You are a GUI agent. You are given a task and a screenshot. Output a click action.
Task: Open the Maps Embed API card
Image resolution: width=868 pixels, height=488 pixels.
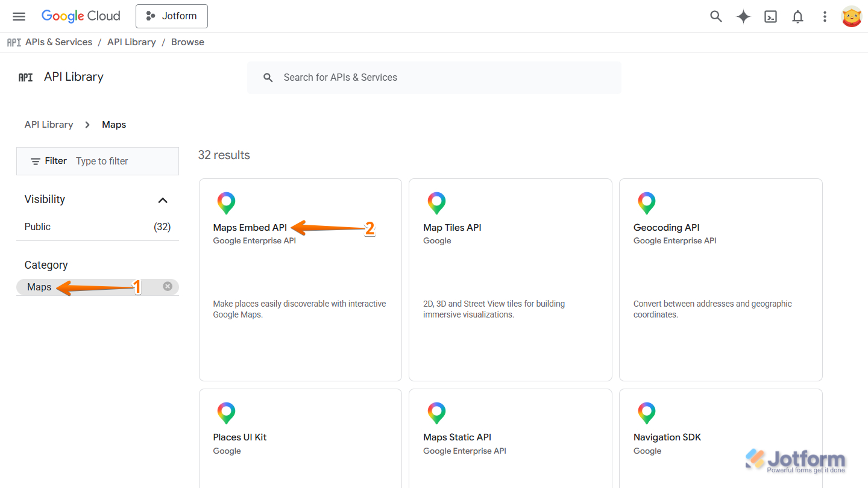(300, 280)
